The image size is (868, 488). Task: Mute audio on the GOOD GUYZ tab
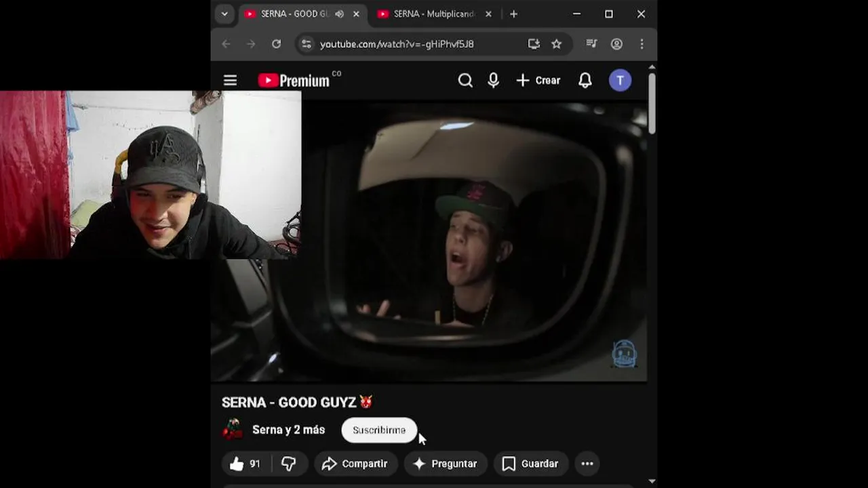coord(339,14)
